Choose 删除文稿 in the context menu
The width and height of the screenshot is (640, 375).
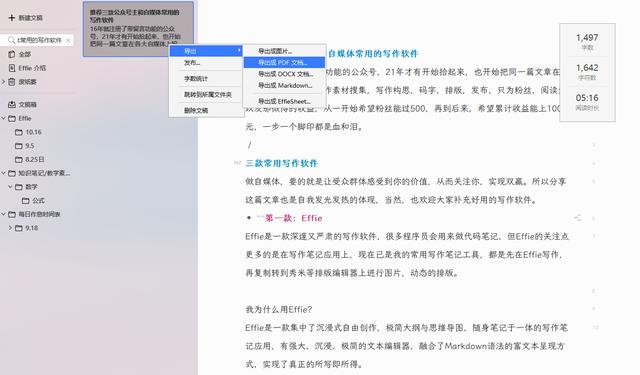pos(206,110)
